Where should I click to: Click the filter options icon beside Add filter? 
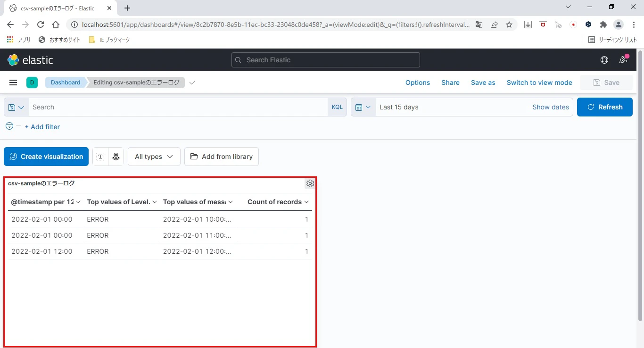[x=9, y=126]
